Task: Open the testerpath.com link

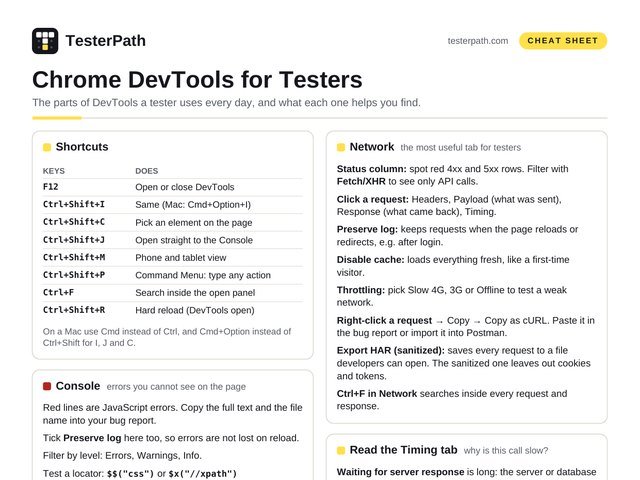Action: (x=478, y=41)
